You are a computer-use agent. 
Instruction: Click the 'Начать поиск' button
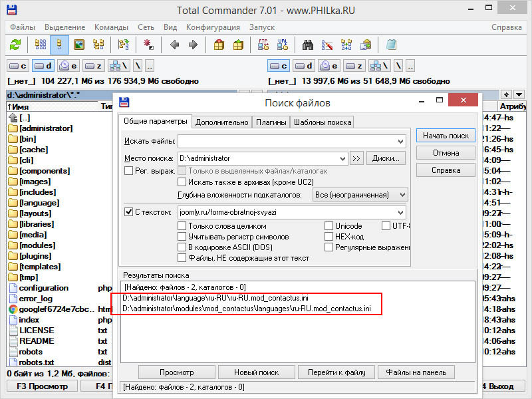coord(446,136)
